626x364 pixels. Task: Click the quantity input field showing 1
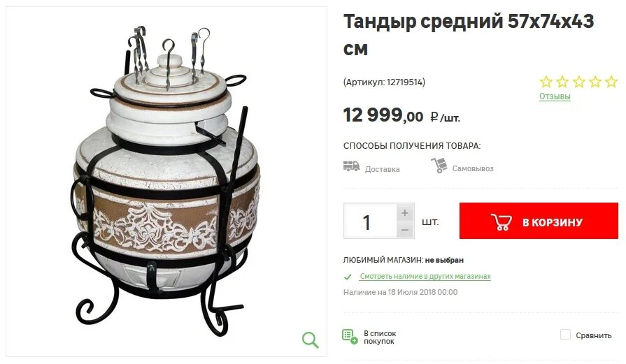tap(370, 221)
